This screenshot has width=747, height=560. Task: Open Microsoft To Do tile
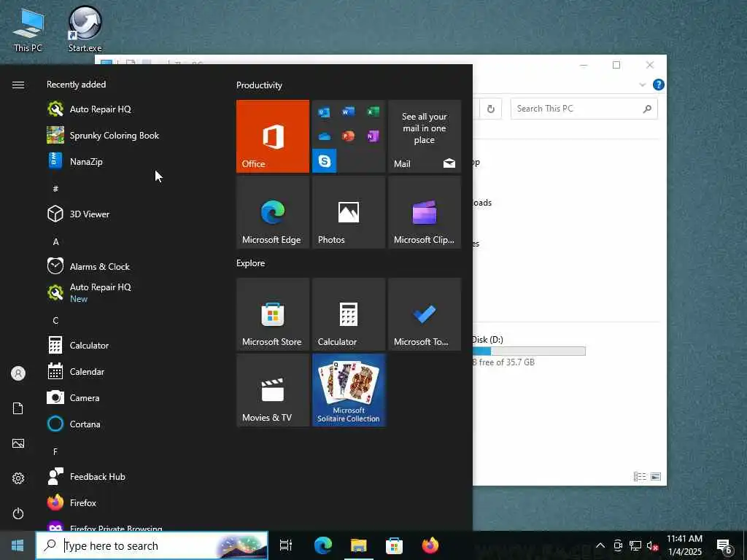tap(424, 314)
